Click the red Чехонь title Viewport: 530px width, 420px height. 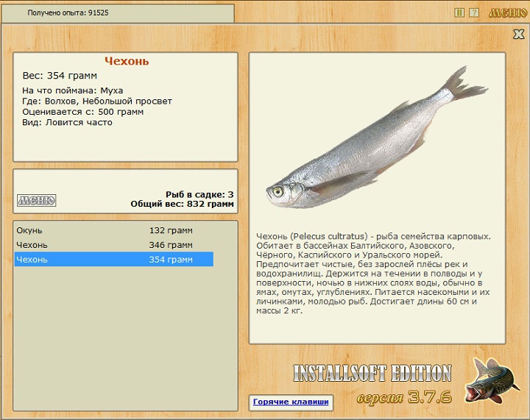pyautogui.click(x=127, y=61)
